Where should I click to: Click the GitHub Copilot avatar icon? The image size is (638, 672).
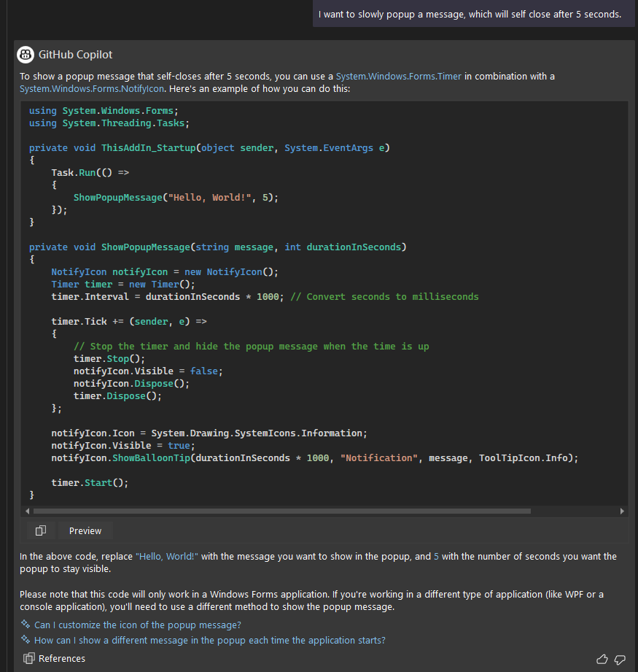(x=26, y=55)
